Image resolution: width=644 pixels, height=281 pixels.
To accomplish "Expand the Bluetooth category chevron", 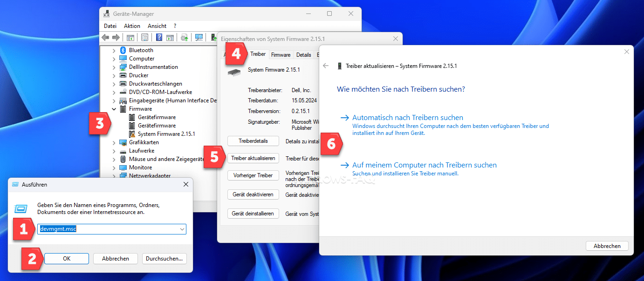I will tap(114, 50).
